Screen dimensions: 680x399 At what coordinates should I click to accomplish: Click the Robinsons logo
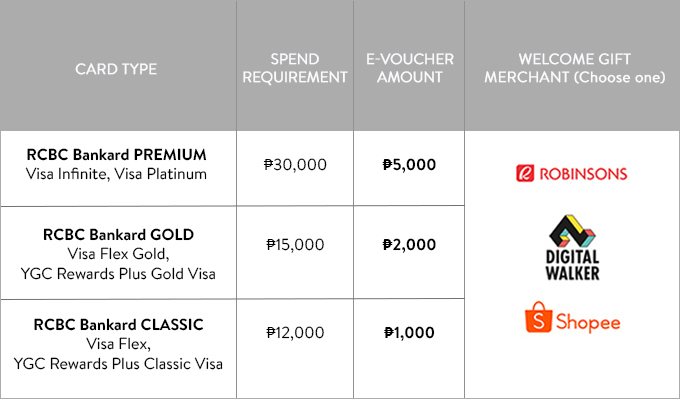[572, 173]
